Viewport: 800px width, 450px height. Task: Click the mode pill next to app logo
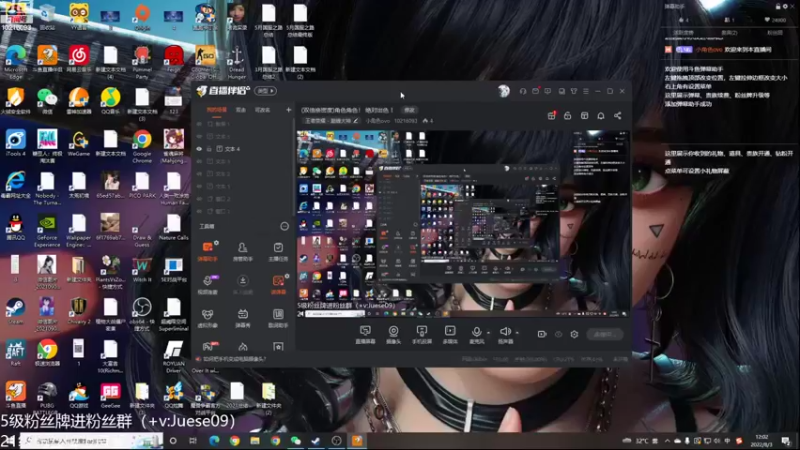click(x=265, y=91)
